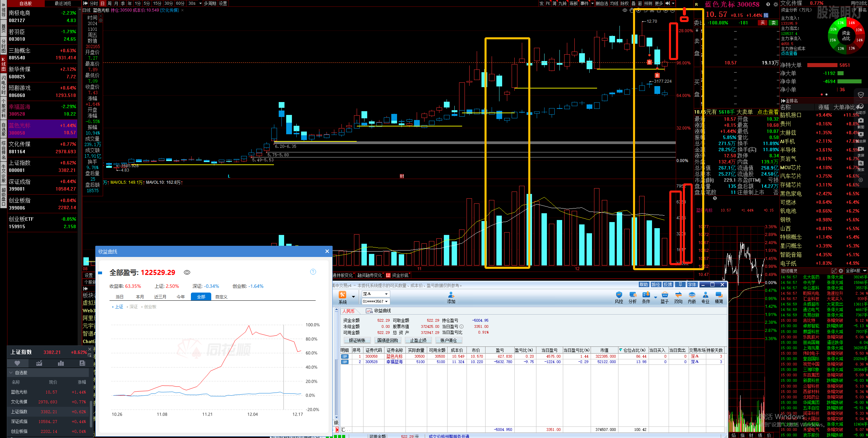Select the 内嵌 embedded layout icon
This screenshot has height=438, width=868.
coord(692,295)
